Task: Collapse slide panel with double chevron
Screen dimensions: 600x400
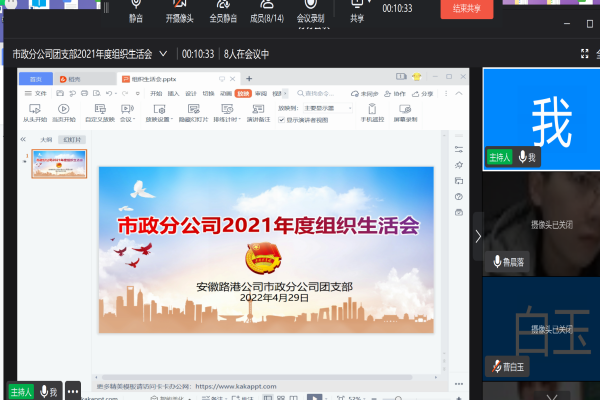Action: point(23,139)
